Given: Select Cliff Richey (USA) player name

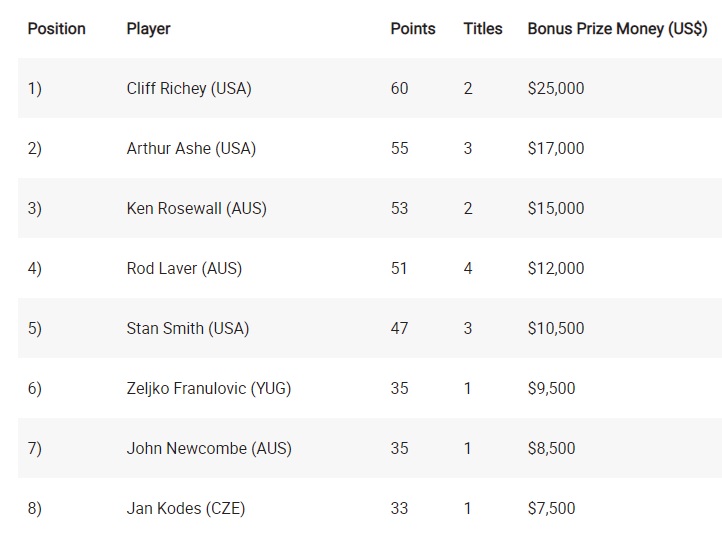Looking at the screenshot, I should click(x=189, y=88).
